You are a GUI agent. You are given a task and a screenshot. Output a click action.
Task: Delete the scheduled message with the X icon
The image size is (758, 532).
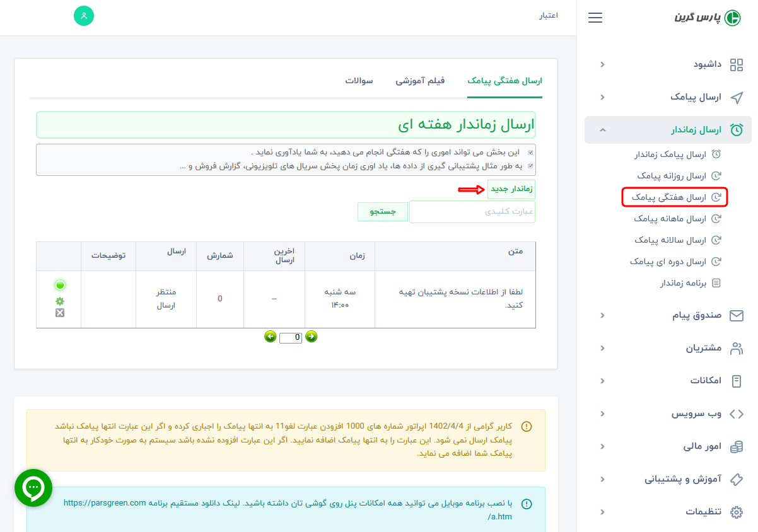[59, 313]
